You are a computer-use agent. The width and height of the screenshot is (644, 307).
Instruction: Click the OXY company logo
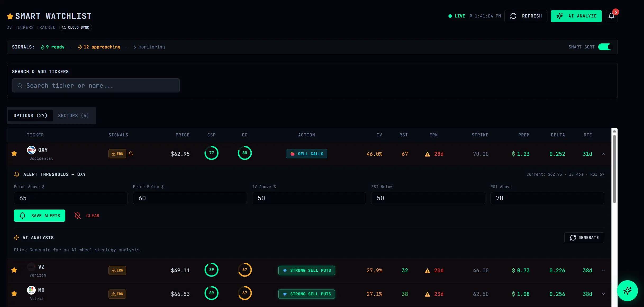pyautogui.click(x=31, y=150)
